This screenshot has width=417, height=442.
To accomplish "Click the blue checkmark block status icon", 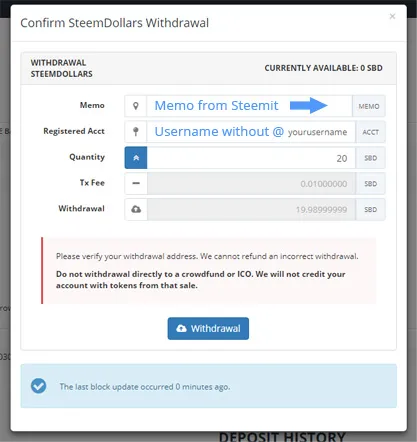I will (39, 386).
